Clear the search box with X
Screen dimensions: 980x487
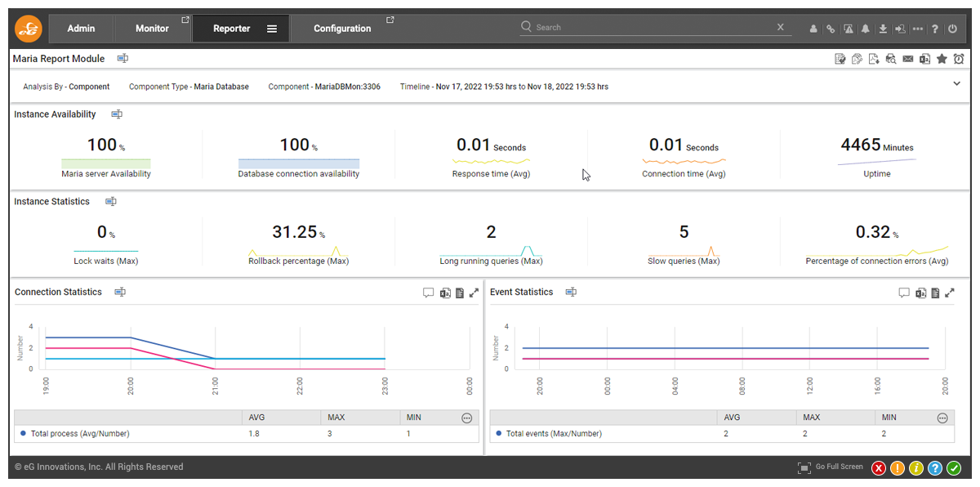[x=781, y=27]
